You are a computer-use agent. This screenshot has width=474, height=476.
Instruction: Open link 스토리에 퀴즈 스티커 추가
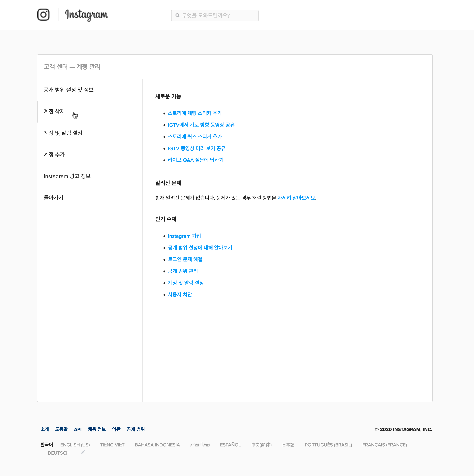[x=195, y=136]
